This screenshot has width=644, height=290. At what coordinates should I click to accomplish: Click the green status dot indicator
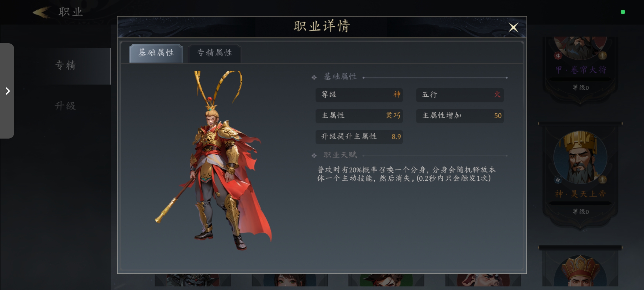pyautogui.click(x=623, y=12)
